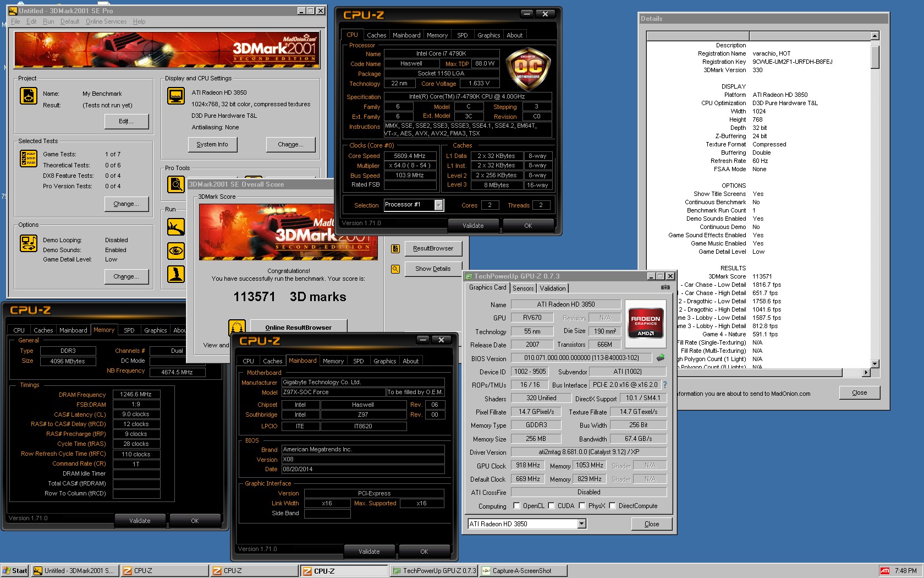This screenshot has height=578, width=924.
Task: Click the Run benchmark icon
Action: (x=176, y=227)
